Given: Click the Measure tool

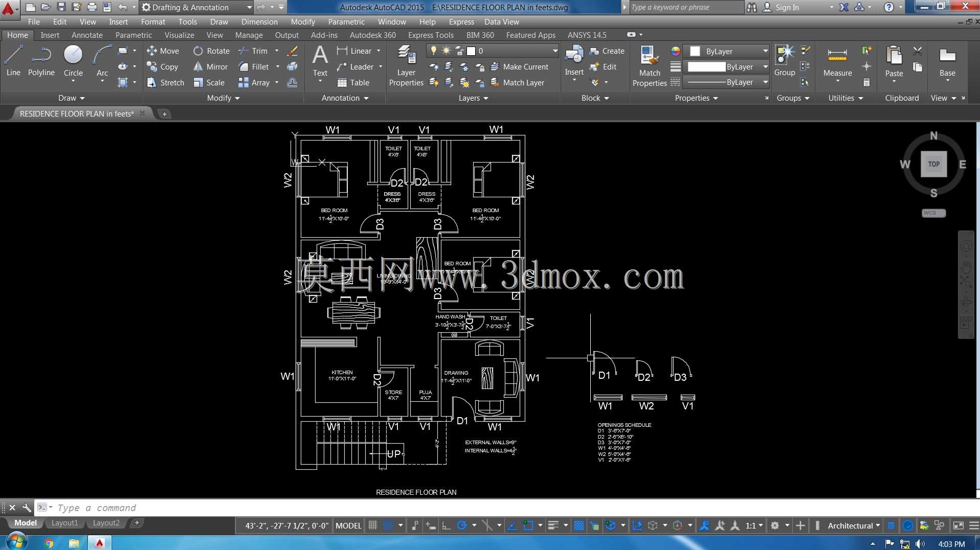Looking at the screenshot, I should click(837, 62).
